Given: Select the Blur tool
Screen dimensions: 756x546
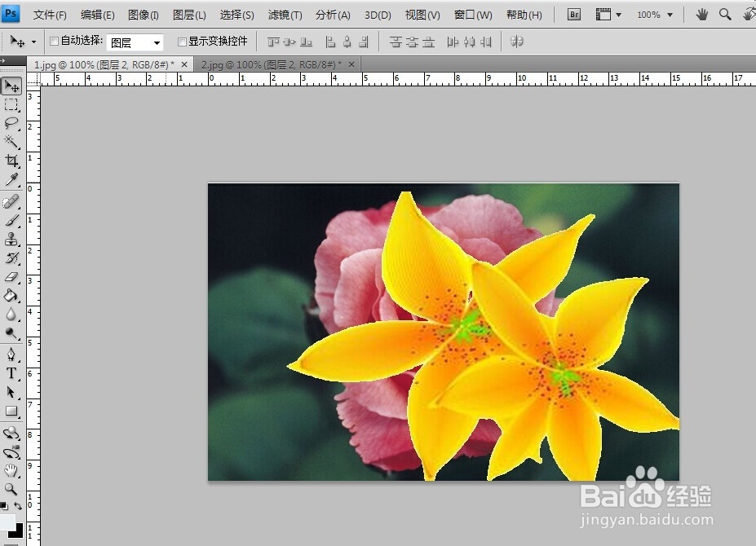Looking at the screenshot, I should [x=11, y=315].
